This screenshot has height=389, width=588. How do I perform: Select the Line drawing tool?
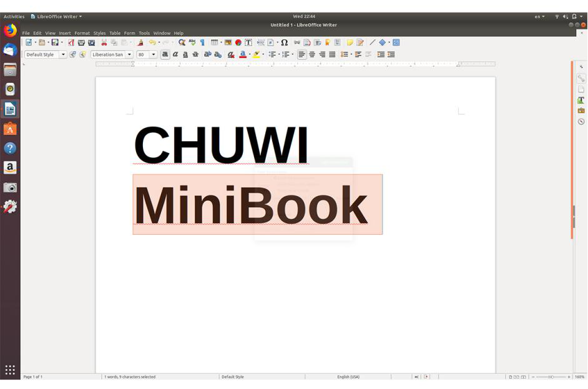click(x=373, y=42)
